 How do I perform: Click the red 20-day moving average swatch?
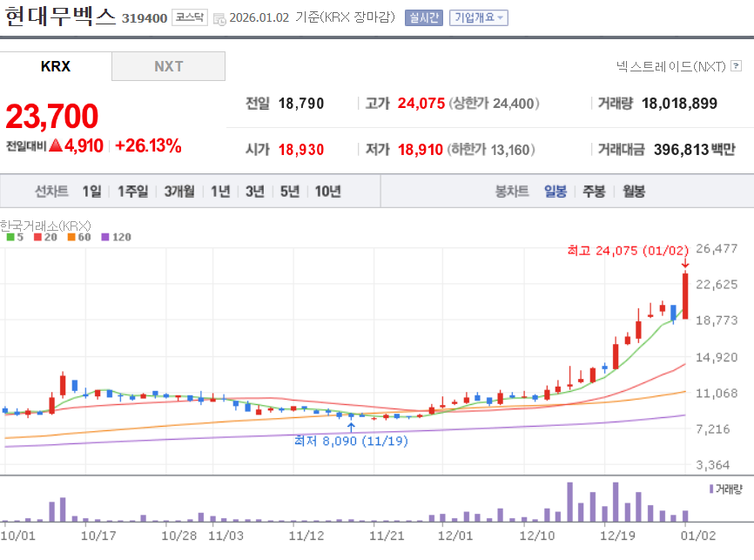point(38,237)
